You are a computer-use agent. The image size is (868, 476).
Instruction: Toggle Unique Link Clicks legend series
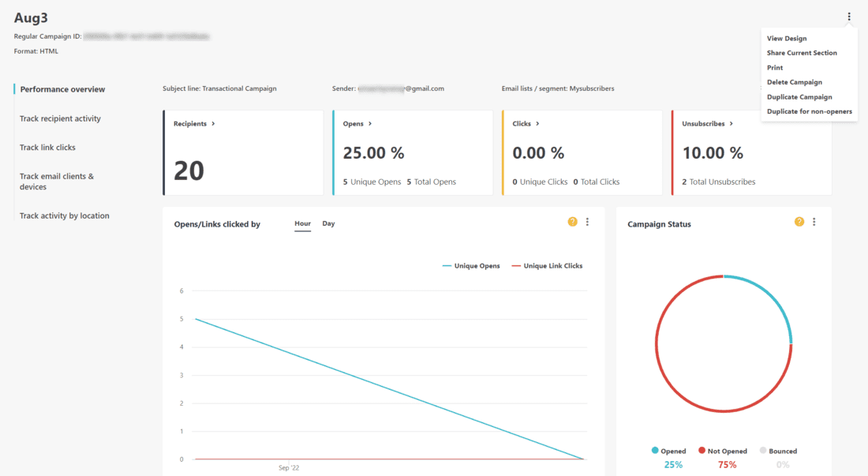(x=547, y=266)
